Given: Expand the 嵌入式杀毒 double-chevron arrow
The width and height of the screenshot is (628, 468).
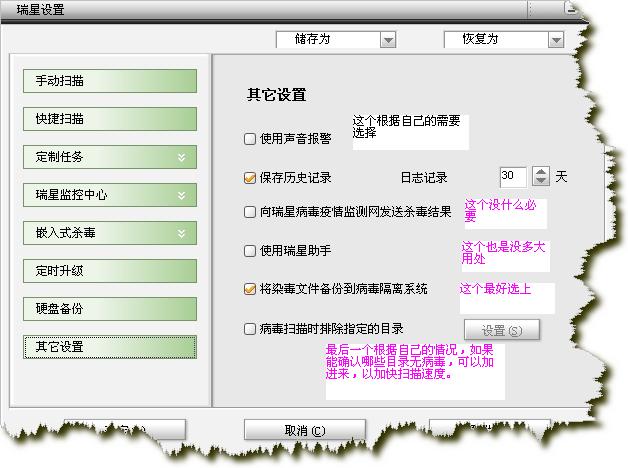Looking at the screenshot, I should pyautogui.click(x=181, y=233).
